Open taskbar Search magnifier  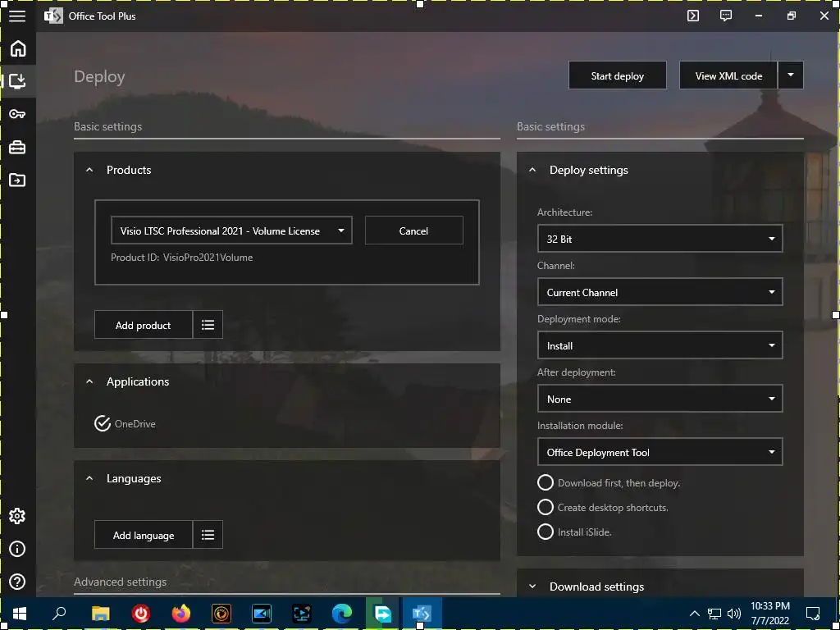click(x=59, y=614)
